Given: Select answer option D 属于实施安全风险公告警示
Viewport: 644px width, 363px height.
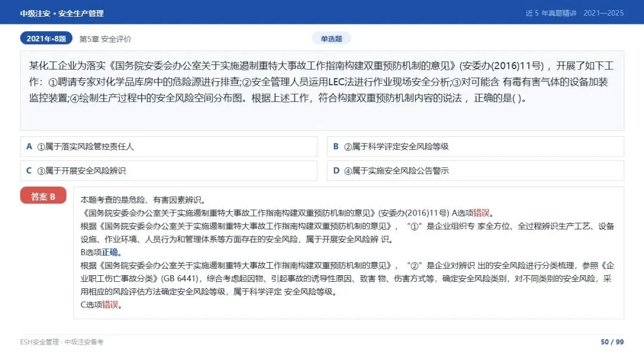Looking at the screenshot, I should pos(475,171).
